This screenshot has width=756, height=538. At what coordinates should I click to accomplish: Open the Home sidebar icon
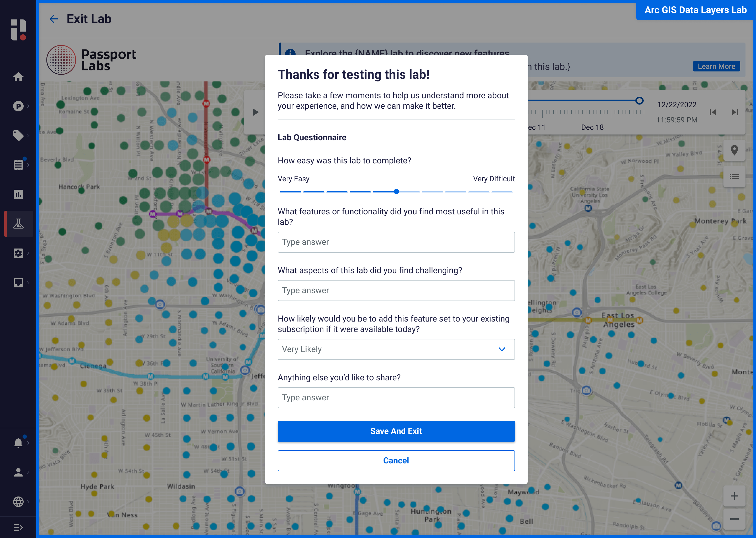click(18, 76)
